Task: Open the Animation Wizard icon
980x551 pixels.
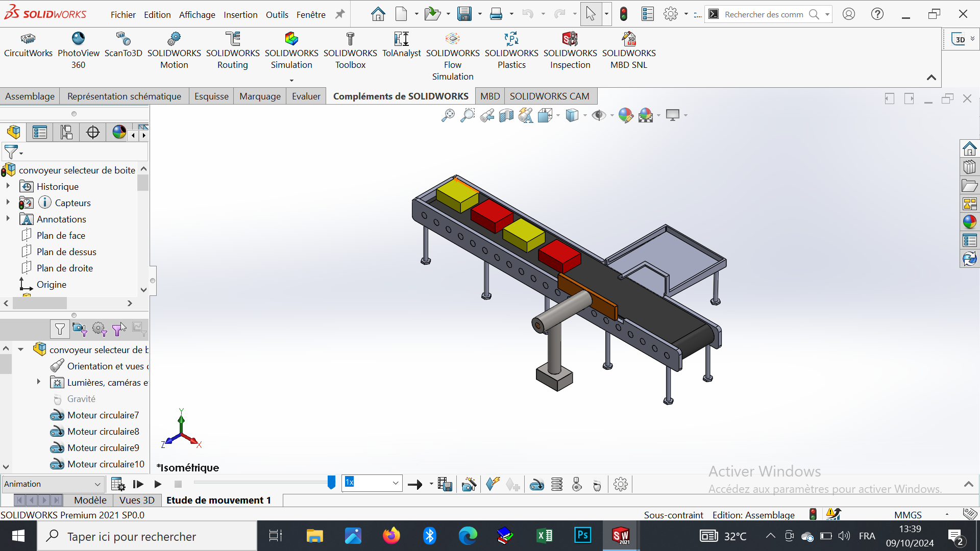Action: [469, 484]
